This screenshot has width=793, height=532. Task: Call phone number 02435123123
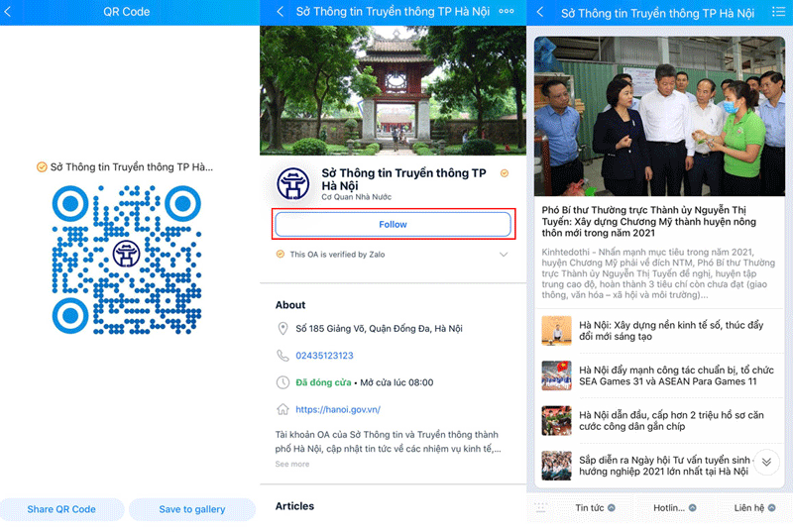(324, 356)
